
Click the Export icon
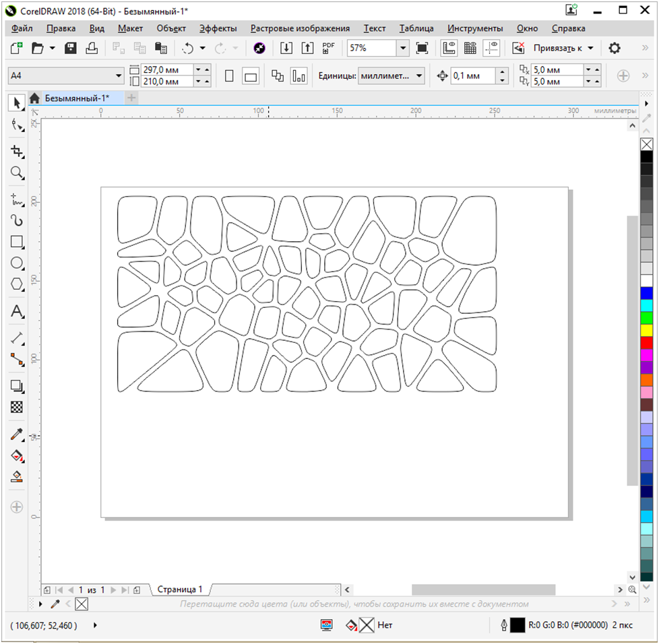(x=307, y=48)
